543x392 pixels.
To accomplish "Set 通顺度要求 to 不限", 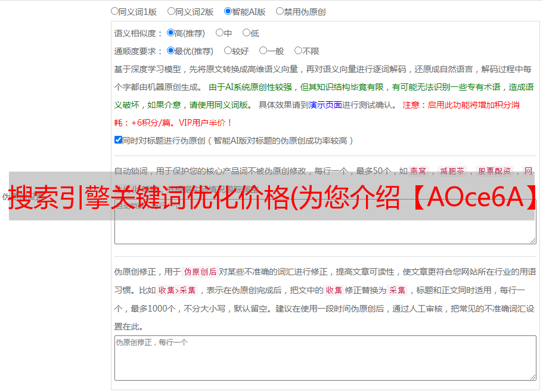I will [x=298, y=51].
